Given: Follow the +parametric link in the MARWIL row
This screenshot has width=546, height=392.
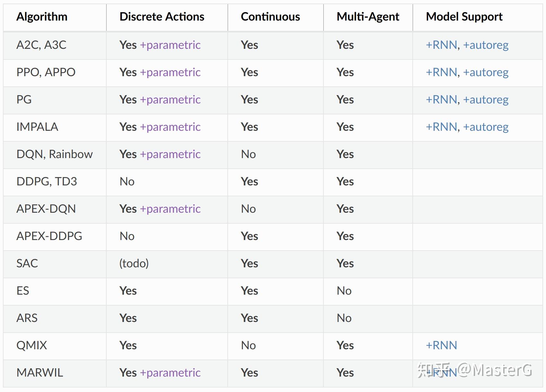Looking at the screenshot, I should click(x=170, y=373).
